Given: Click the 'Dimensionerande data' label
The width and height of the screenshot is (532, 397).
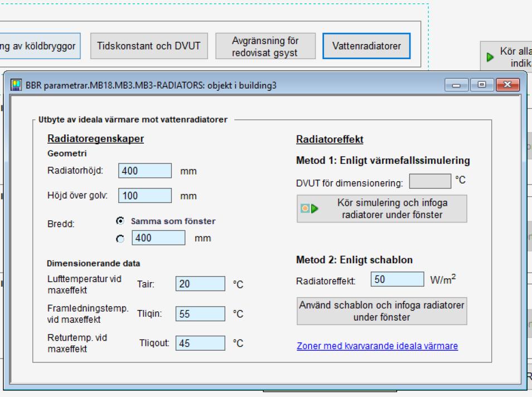Looking at the screenshot, I should click(93, 263).
